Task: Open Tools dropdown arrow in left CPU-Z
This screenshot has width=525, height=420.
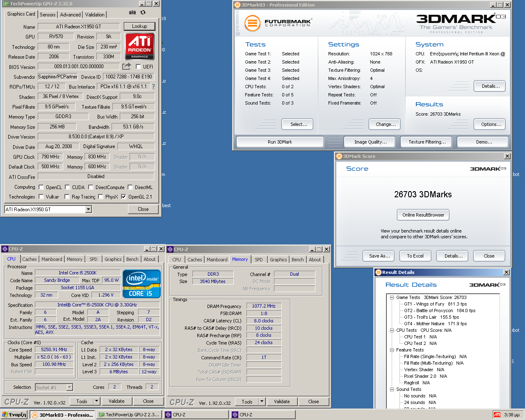Action: 97,402
